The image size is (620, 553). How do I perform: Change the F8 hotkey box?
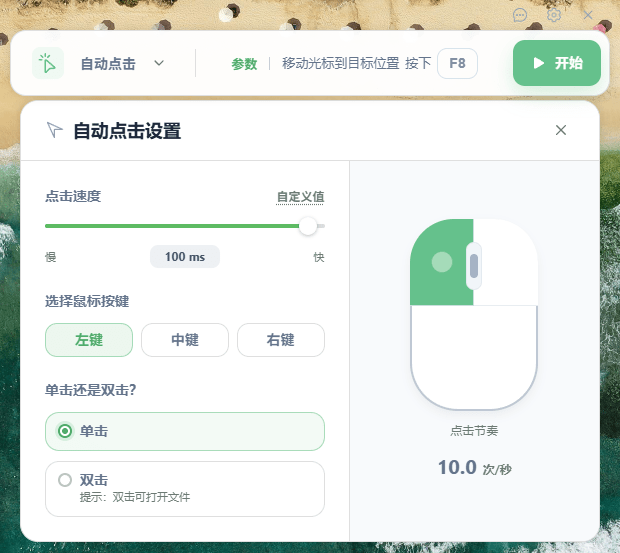[x=457, y=63]
